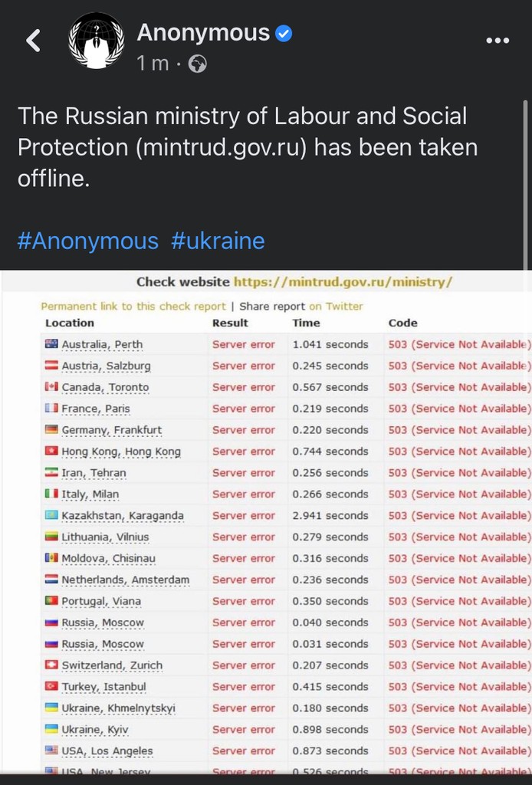Tap the Switzerland flag icon

pyautogui.click(x=51, y=665)
